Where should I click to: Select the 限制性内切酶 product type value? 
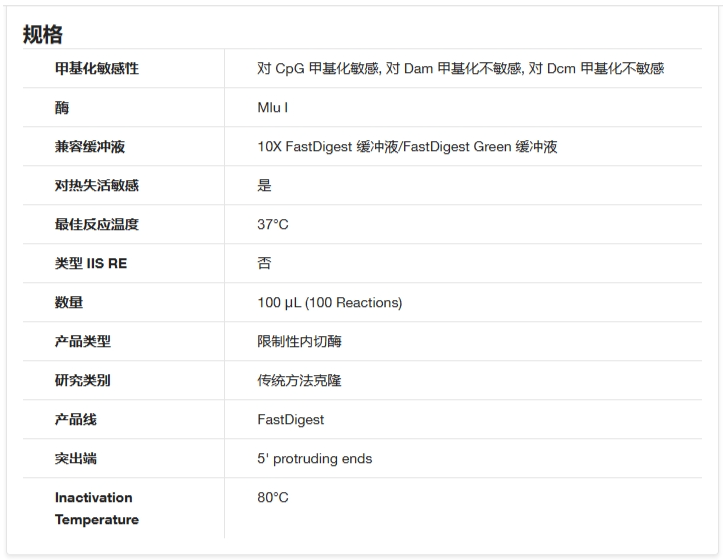(299, 342)
